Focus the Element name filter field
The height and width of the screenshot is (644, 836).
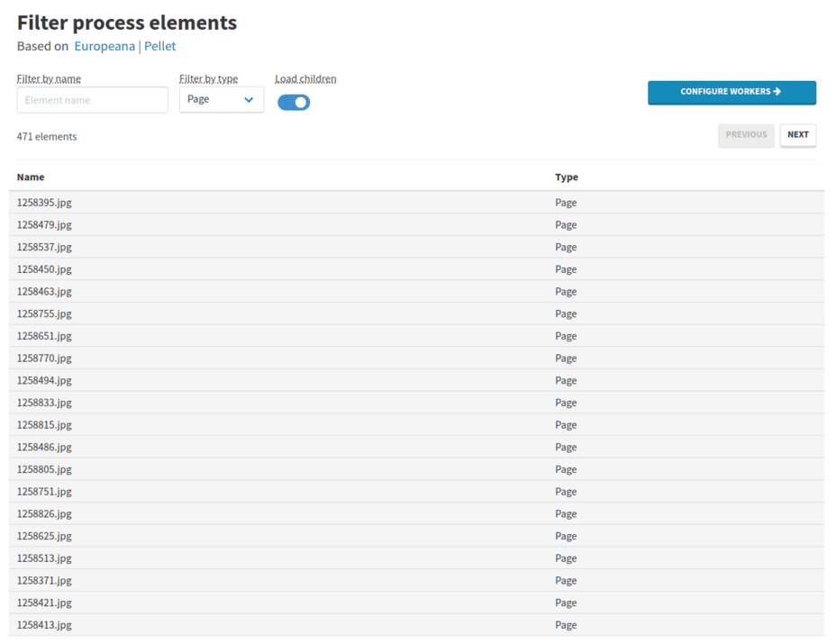click(92, 100)
